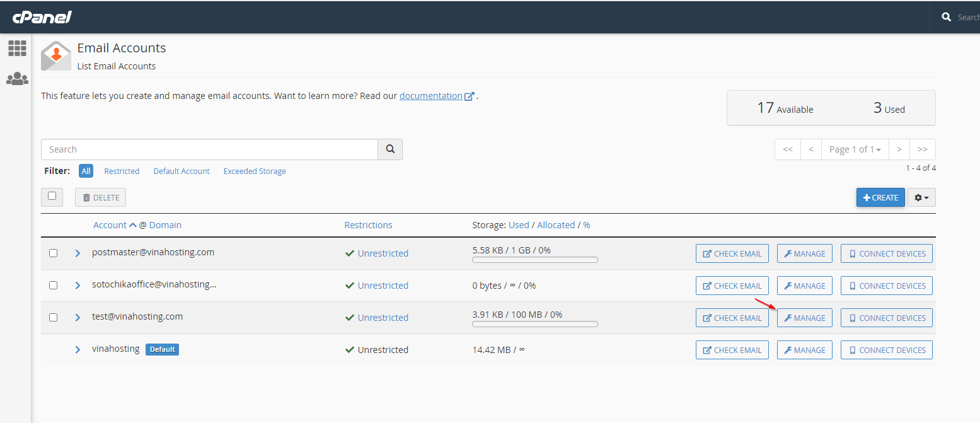Go to the first page using << button
The image size is (980, 423).
tap(787, 149)
